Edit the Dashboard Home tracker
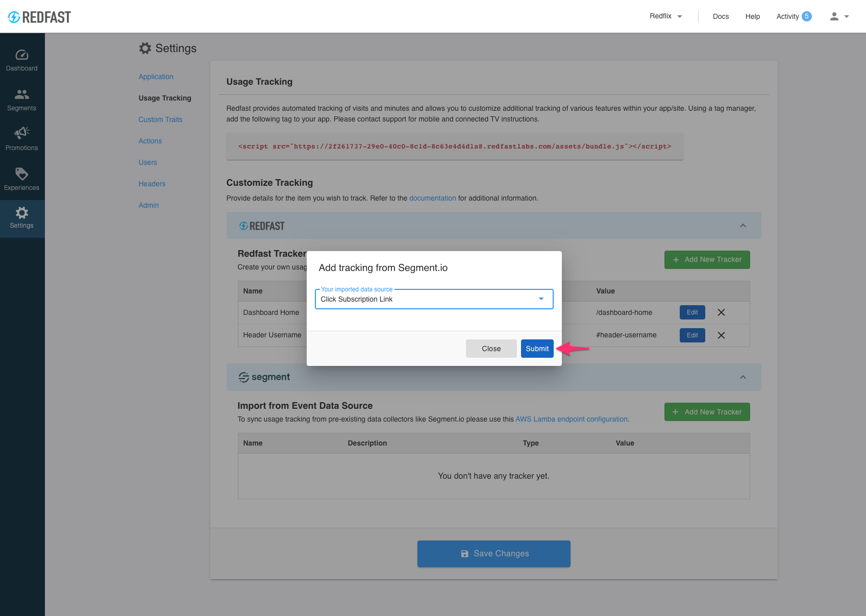 tap(692, 312)
